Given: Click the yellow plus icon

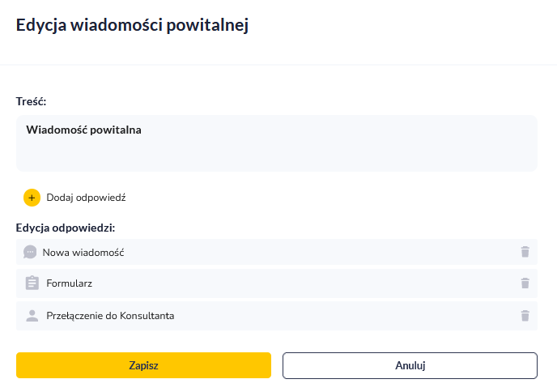Looking at the screenshot, I should click(x=32, y=197).
